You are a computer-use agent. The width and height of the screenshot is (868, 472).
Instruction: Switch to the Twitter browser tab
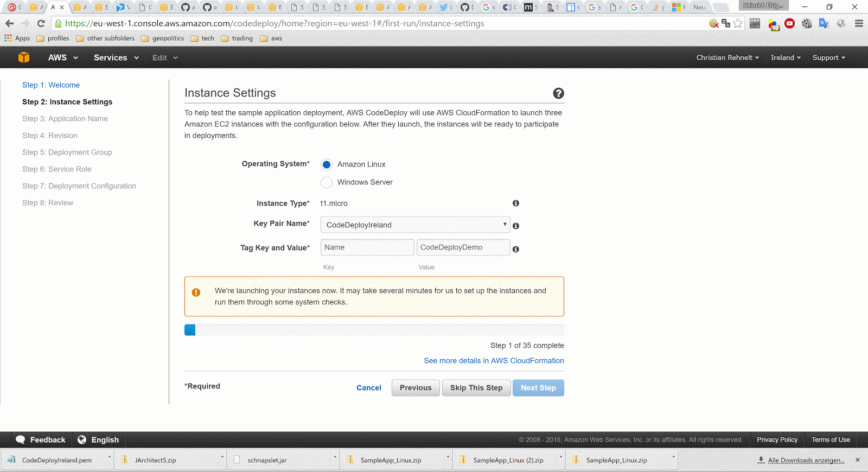pos(446,7)
